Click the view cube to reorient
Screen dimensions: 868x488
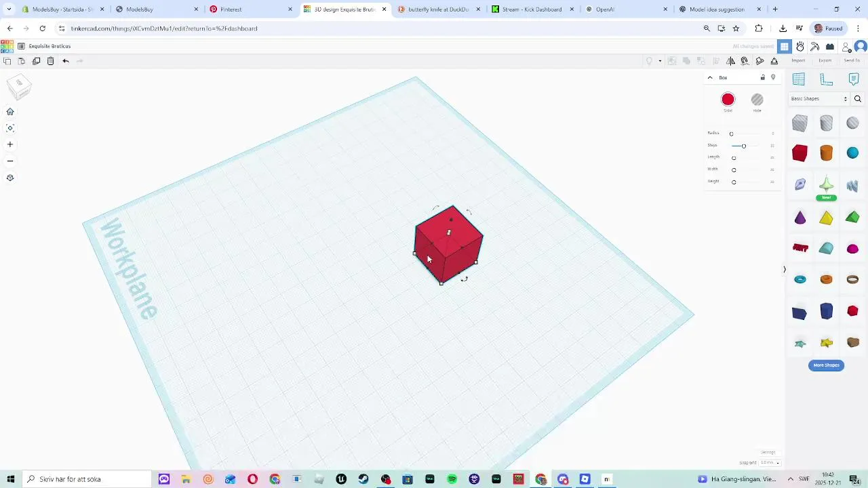(19, 85)
